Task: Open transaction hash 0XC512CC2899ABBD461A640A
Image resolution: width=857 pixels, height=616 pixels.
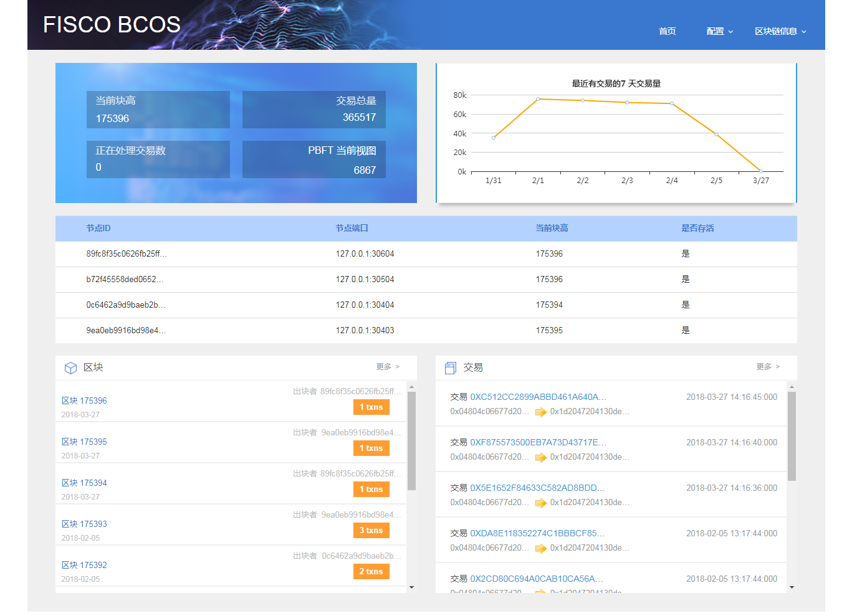Action: click(538, 397)
